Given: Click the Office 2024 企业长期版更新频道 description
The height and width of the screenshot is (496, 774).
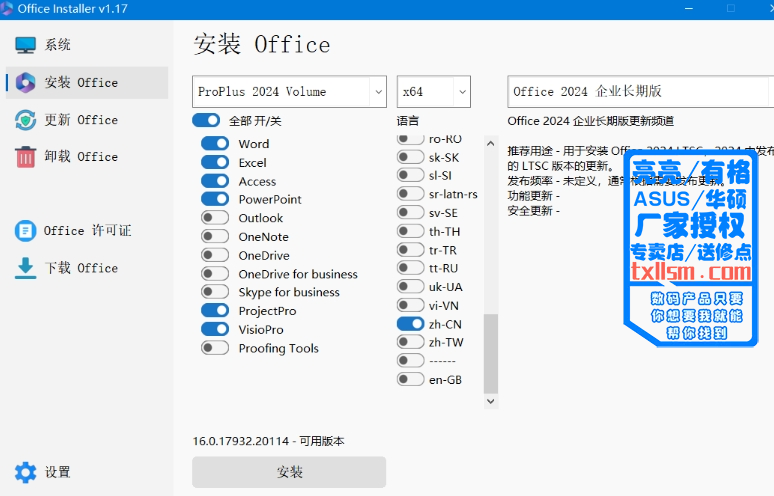Looking at the screenshot, I should tap(590, 121).
